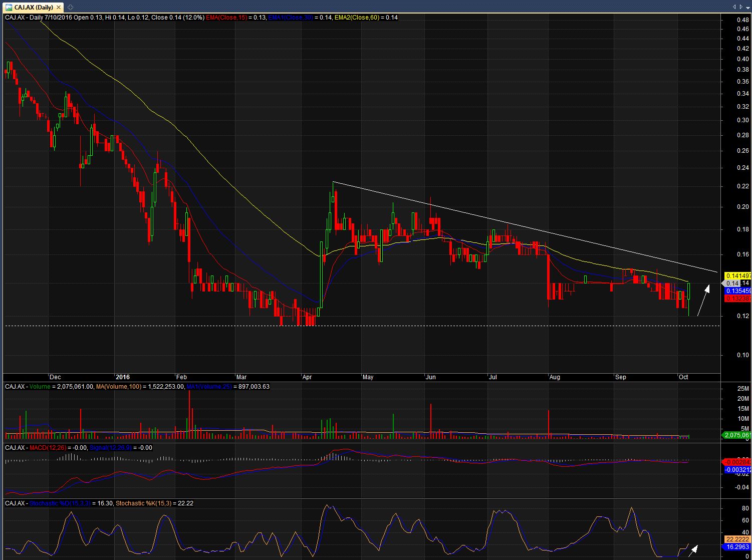Viewport: 752px width, 560px height.
Task: Click the 80 value on stochastic axis
Action: point(745,508)
